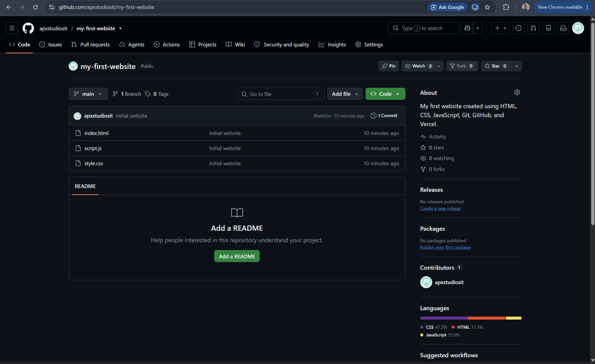Image resolution: width=595 pixels, height=364 pixels.
Task: Open the Copilot chat icon
Action: (467, 28)
